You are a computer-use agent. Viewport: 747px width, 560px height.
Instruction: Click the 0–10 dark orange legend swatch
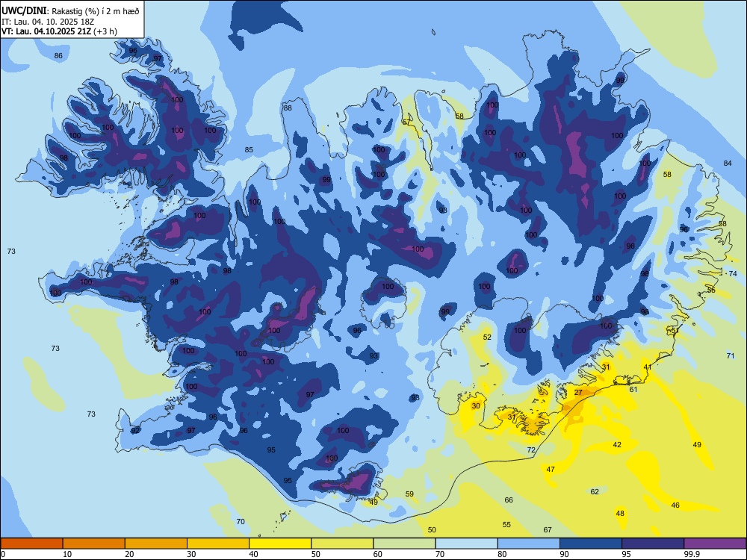click(31, 544)
